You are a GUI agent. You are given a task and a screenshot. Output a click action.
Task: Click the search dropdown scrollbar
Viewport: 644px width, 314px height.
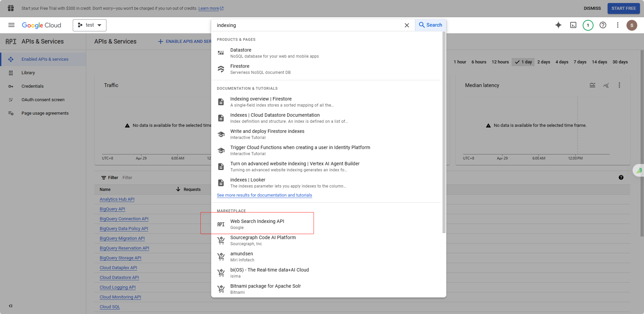tap(444, 132)
